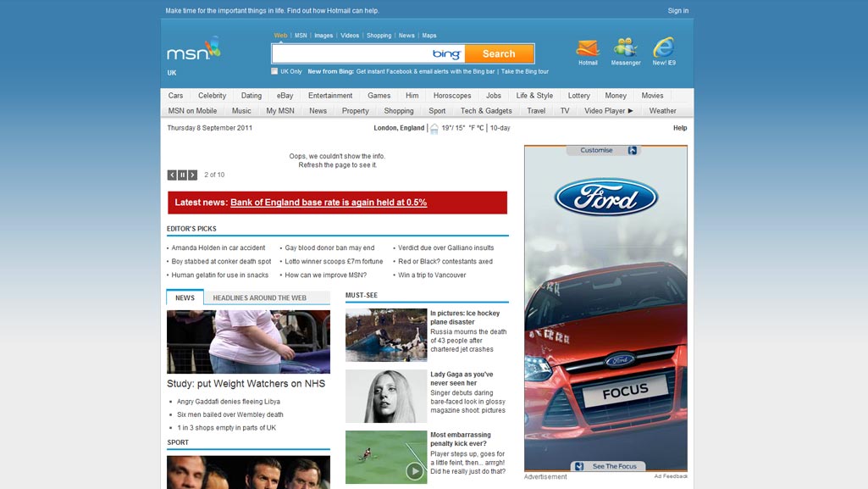Image resolution: width=868 pixels, height=489 pixels.
Task: Open the Money section
Action: click(616, 96)
